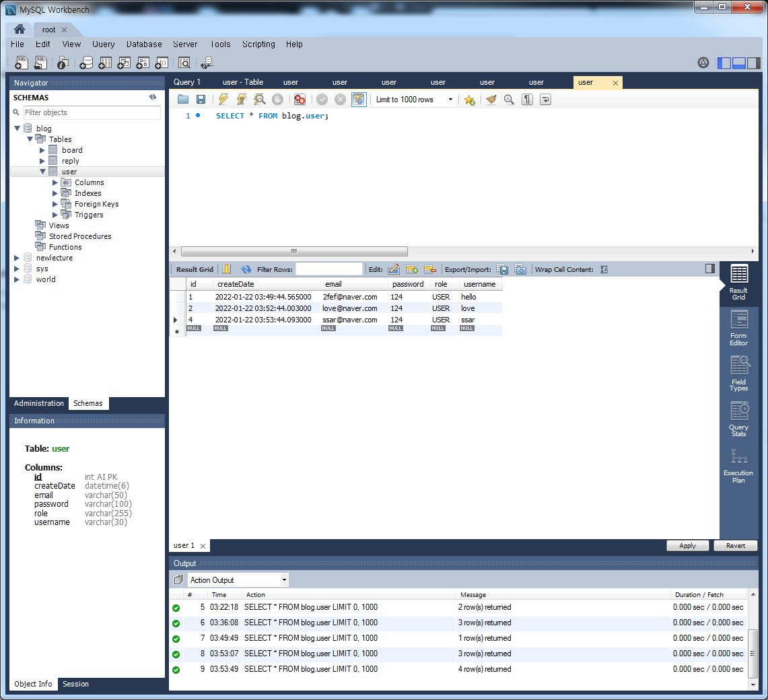Open Form Editor side panel
Viewport: 768px width, 700px height.
[x=738, y=328]
